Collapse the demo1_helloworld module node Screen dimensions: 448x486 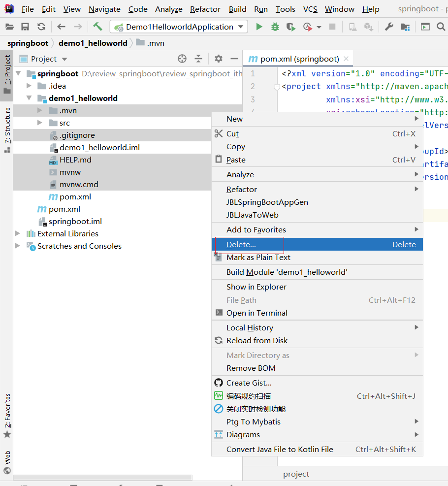[29, 98]
